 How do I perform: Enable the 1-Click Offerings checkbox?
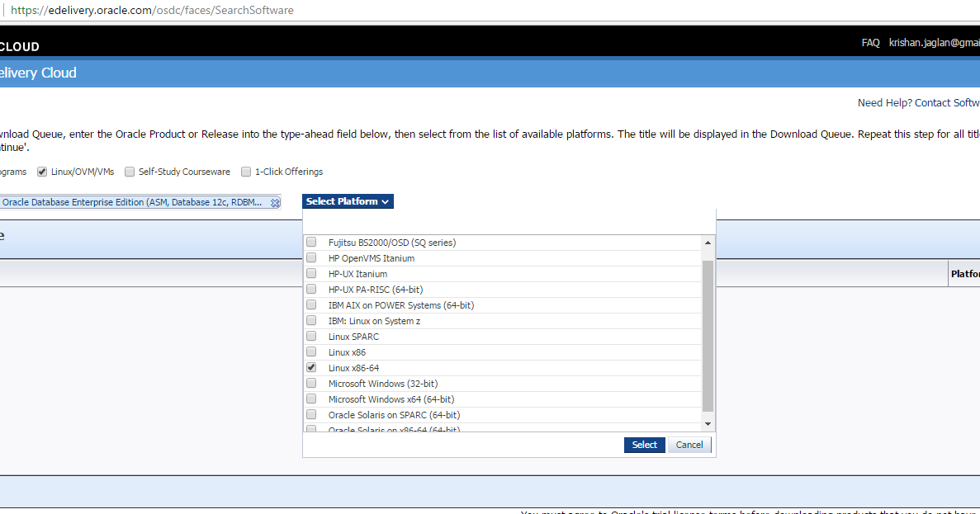[x=246, y=172]
